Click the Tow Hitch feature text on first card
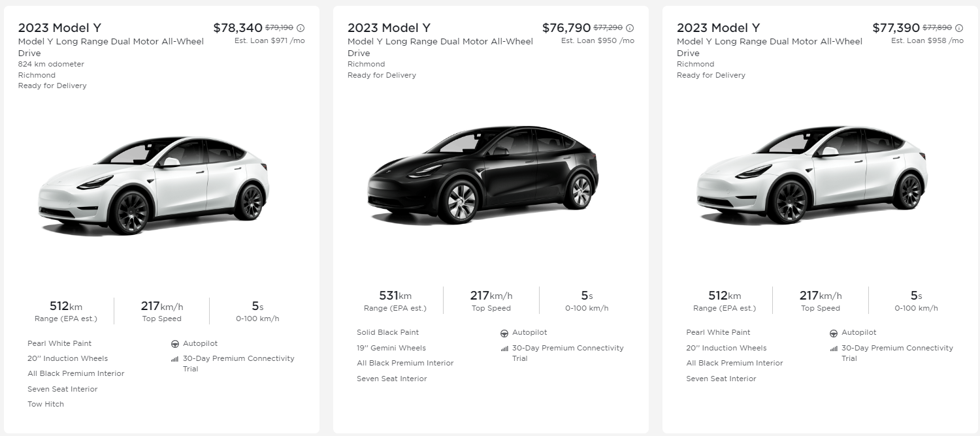Screen dimensions: 980x436 click(x=45, y=404)
